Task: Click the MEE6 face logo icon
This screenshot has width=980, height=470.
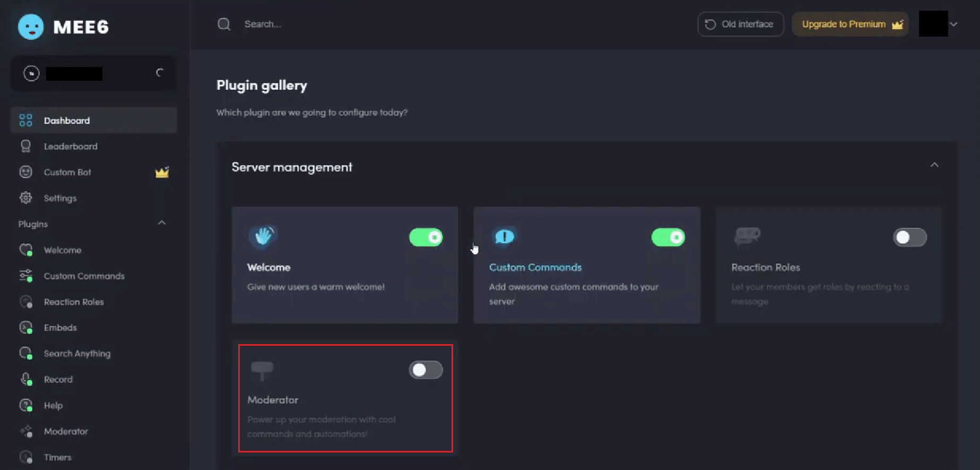Action: coord(31,27)
